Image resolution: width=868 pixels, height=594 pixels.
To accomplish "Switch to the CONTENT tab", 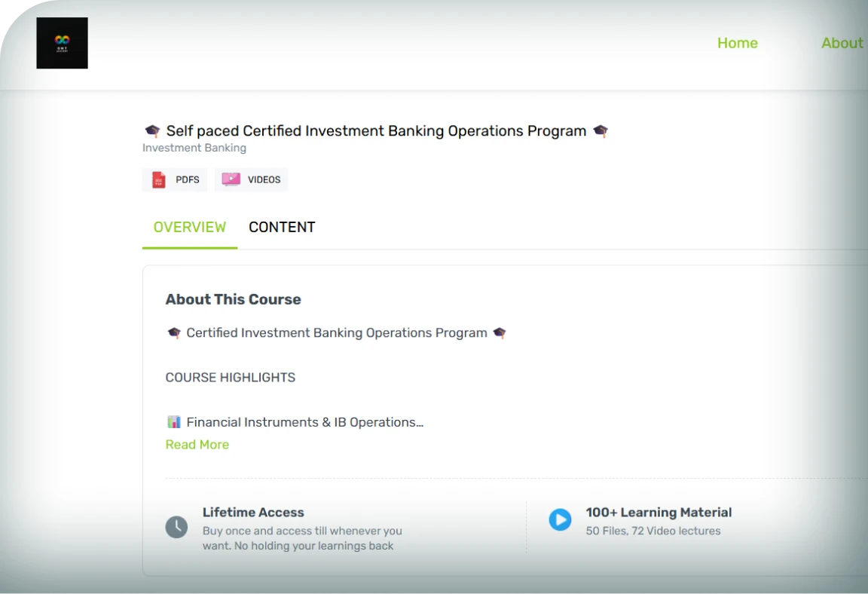I will [x=282, y=227].
